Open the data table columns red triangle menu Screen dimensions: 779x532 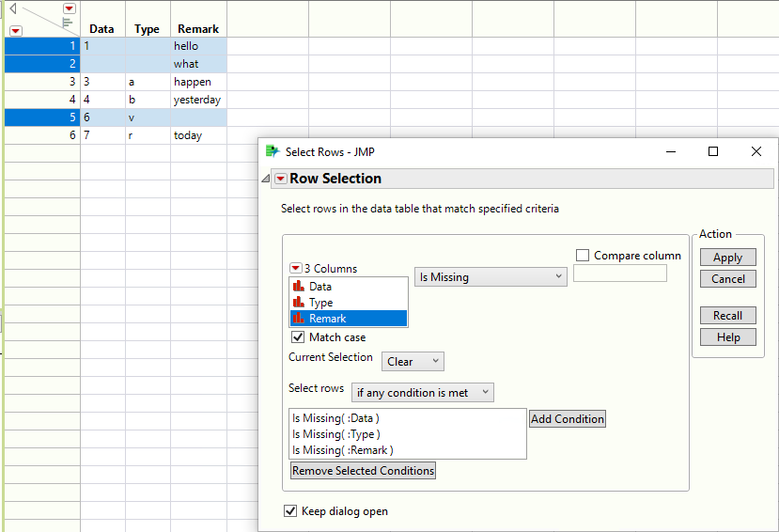pos(69,8)
